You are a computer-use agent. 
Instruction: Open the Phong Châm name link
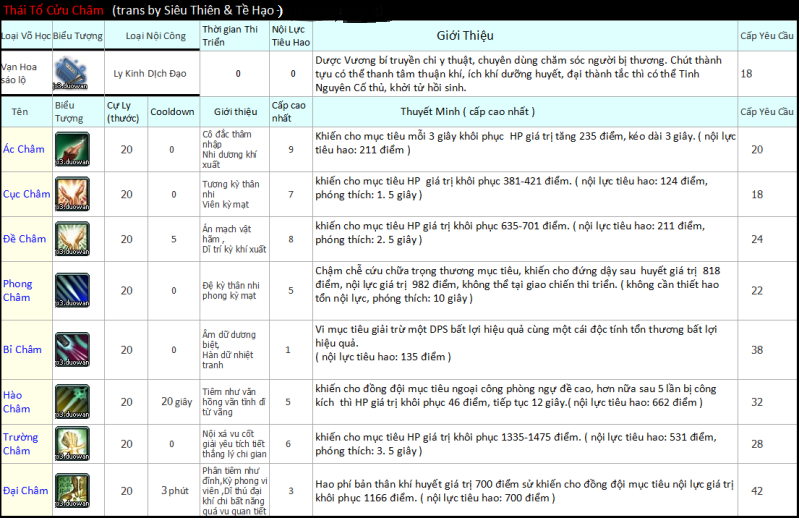click(18, 290)
